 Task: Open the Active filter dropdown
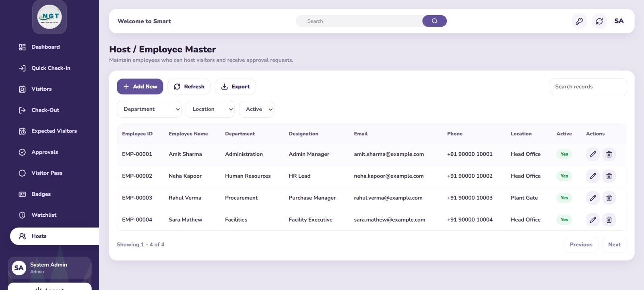click(x=256, y=109)
